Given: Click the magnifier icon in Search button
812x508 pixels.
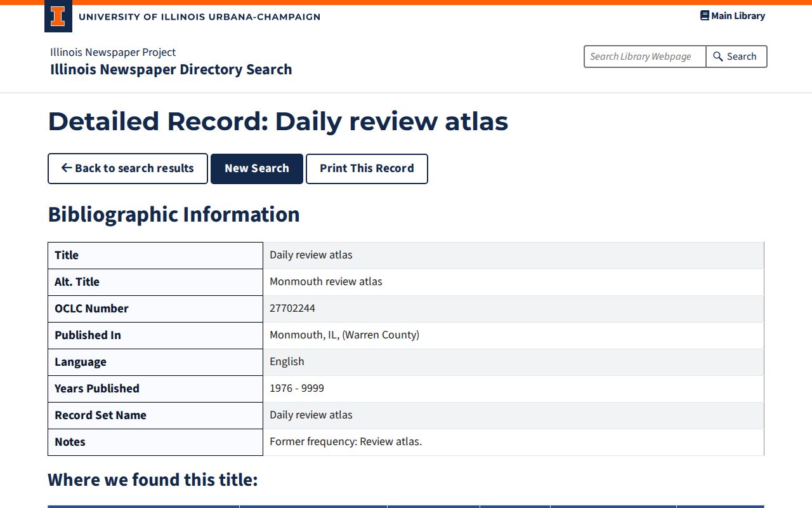Looking at the screenshot, I should tap(718, 57).
